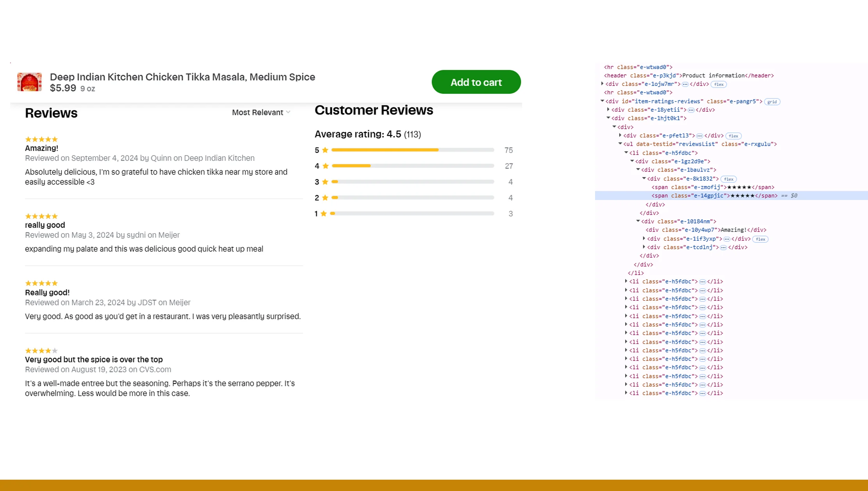Click the 4-star rating progress bar
The width and height of the screenshot is (868, 491).
(412, 166)
